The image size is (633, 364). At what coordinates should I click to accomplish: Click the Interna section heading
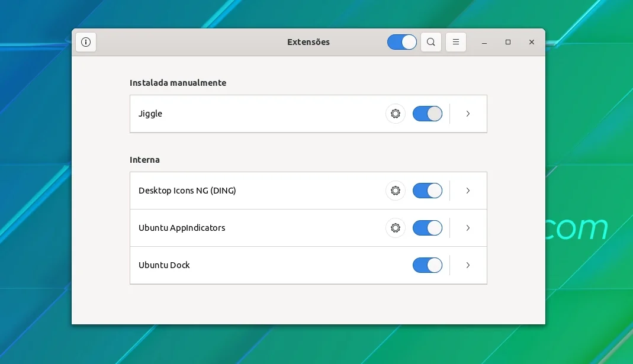144,160
